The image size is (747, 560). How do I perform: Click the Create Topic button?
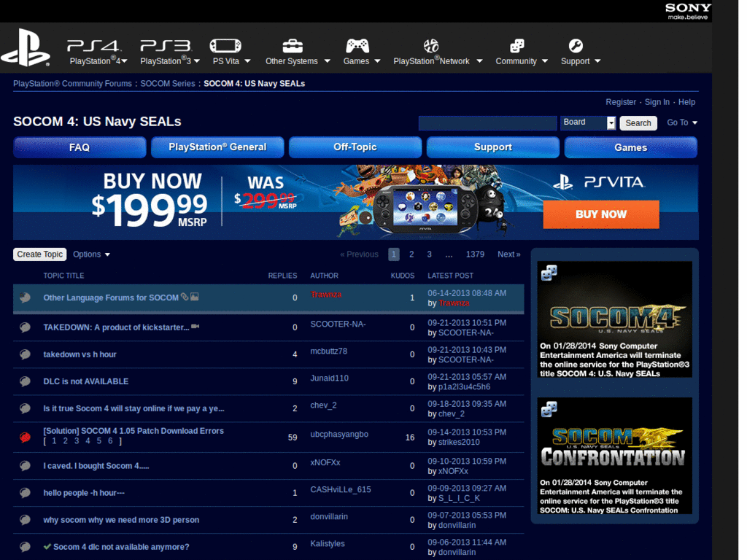coord(40,254)
